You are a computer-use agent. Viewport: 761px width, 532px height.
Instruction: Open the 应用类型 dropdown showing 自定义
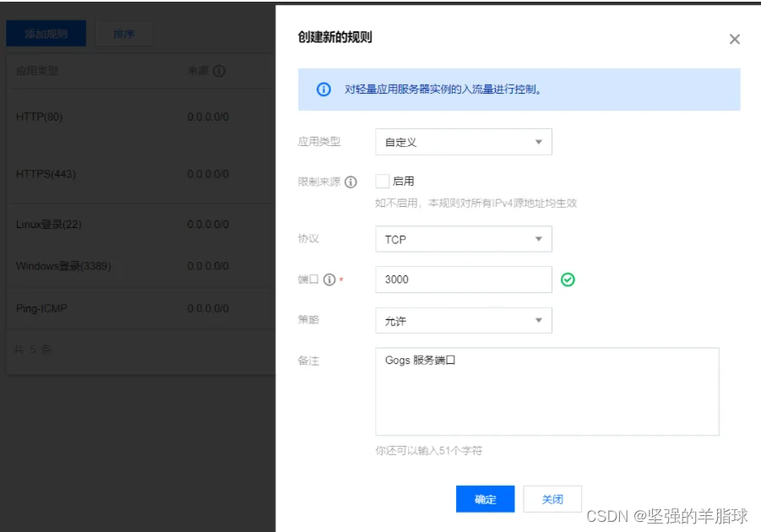464,142
